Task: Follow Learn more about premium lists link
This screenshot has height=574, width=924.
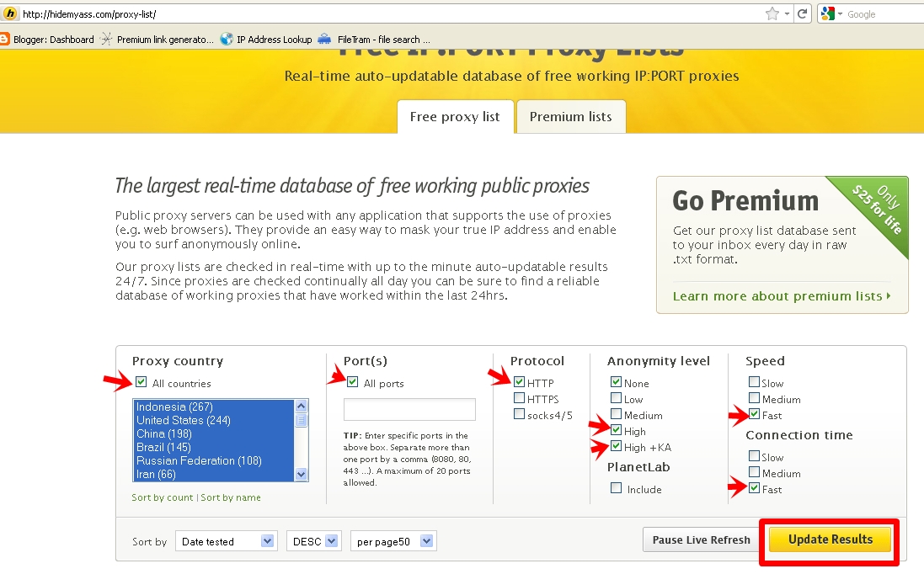Action: coord(782,296)
